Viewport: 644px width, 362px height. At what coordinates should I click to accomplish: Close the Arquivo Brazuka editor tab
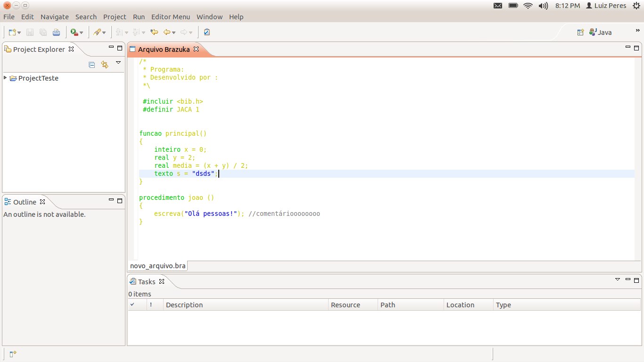pos(197,49)
